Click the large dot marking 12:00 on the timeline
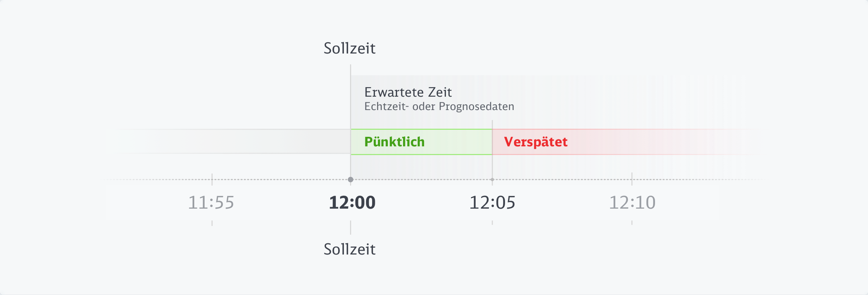868x295 pixels. coord(350,180)
